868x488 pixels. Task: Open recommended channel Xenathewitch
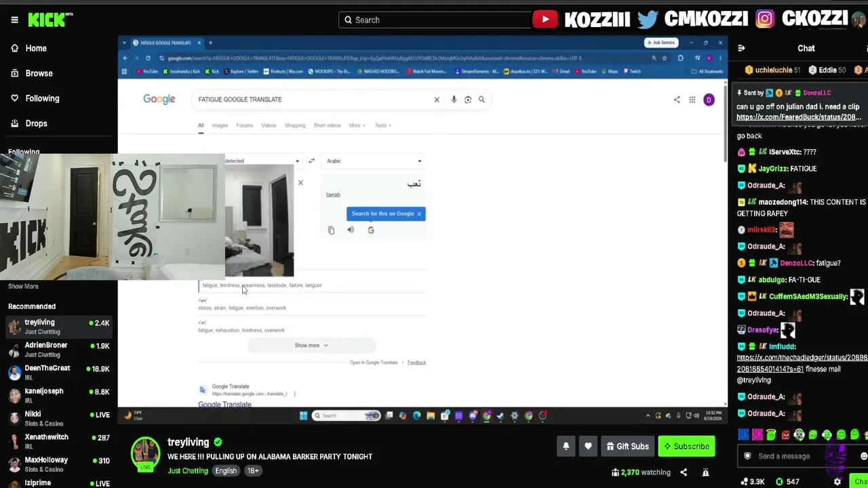pyautogui.click(x=59, y=441)
